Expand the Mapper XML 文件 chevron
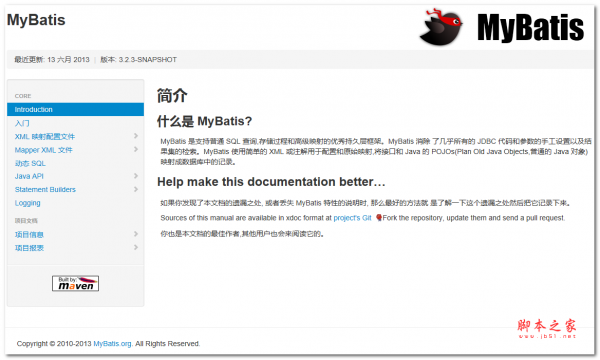 tap(135, 149)
